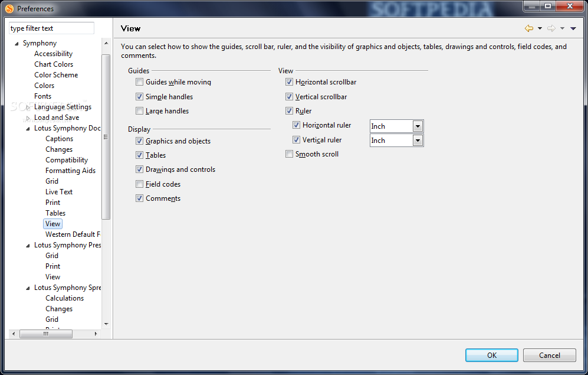The height and width of the screenshot is (375, 588).
Task: Toggle the Smooth scroll checkbox
Action: click(x=289, y=154)
